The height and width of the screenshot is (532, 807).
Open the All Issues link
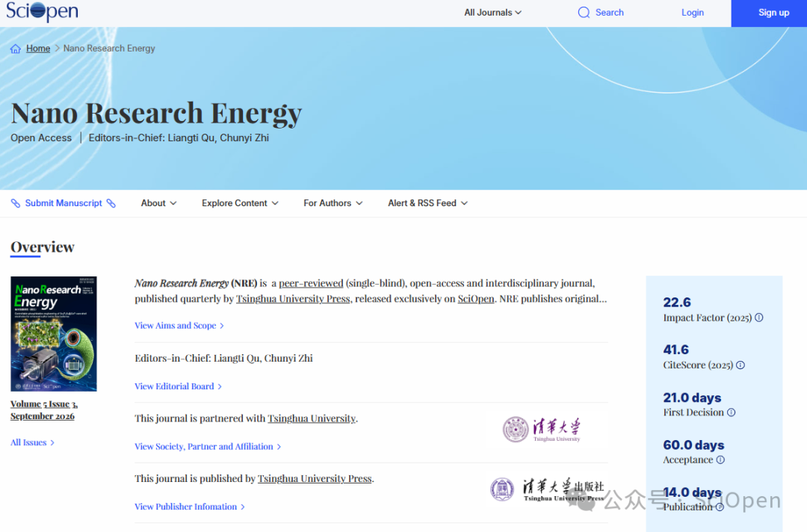pos(32,442)
